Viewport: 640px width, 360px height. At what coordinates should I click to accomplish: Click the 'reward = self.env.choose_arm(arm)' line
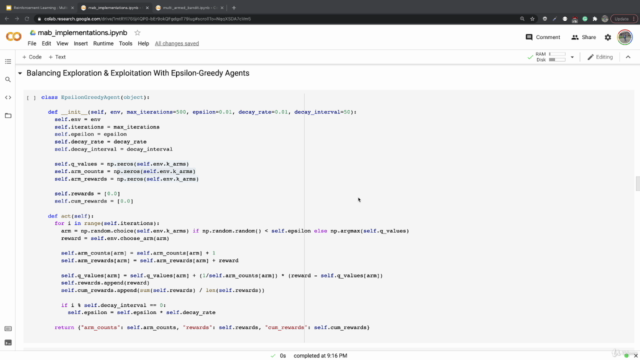click(x=115, y=238)
